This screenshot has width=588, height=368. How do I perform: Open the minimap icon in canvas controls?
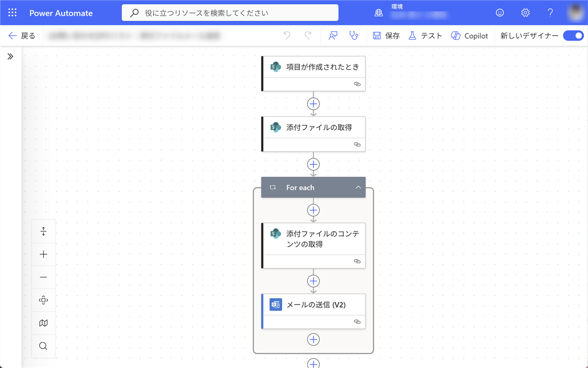(43, 323)
